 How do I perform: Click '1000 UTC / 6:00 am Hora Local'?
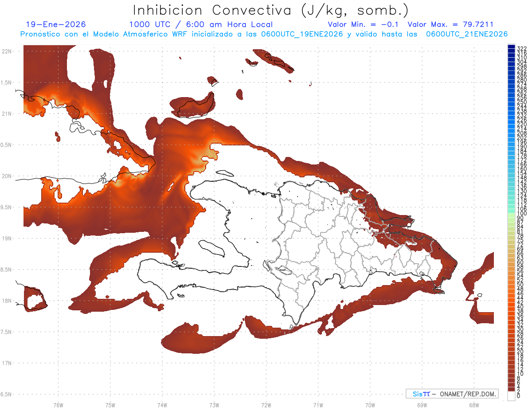click(201, 24)
